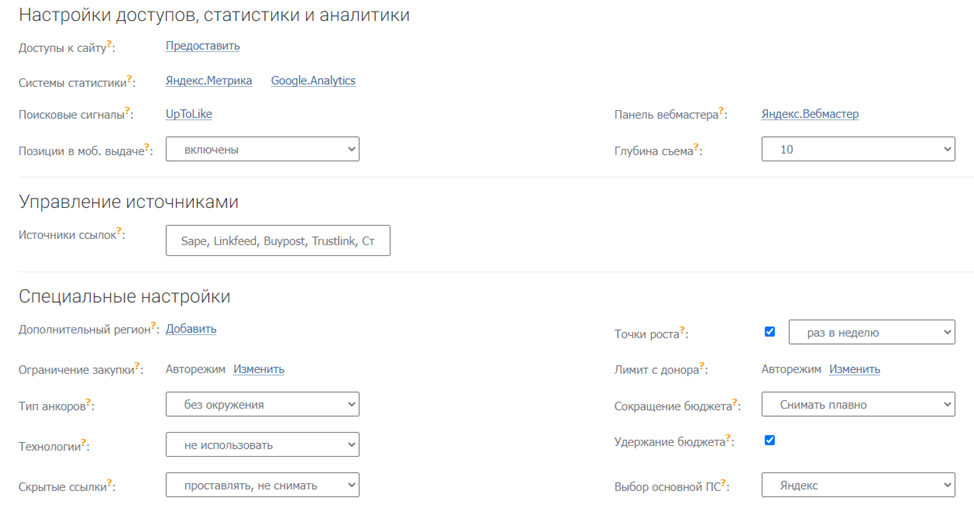Open help icon next to Скрытые ссылки
This screenshot has width=974, height=515.
(x=109, y=482)
